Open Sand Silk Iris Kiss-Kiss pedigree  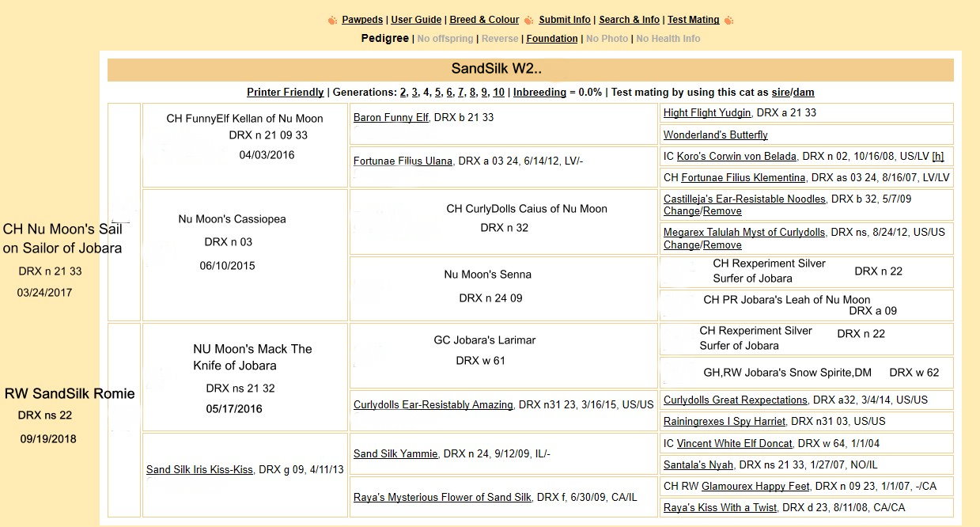pyautogui.click(x=199, y=469)
